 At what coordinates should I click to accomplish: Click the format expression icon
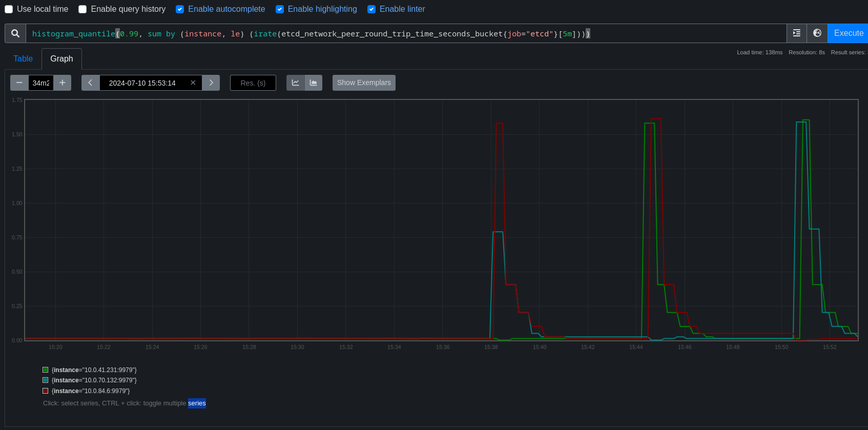click(796, 33)
